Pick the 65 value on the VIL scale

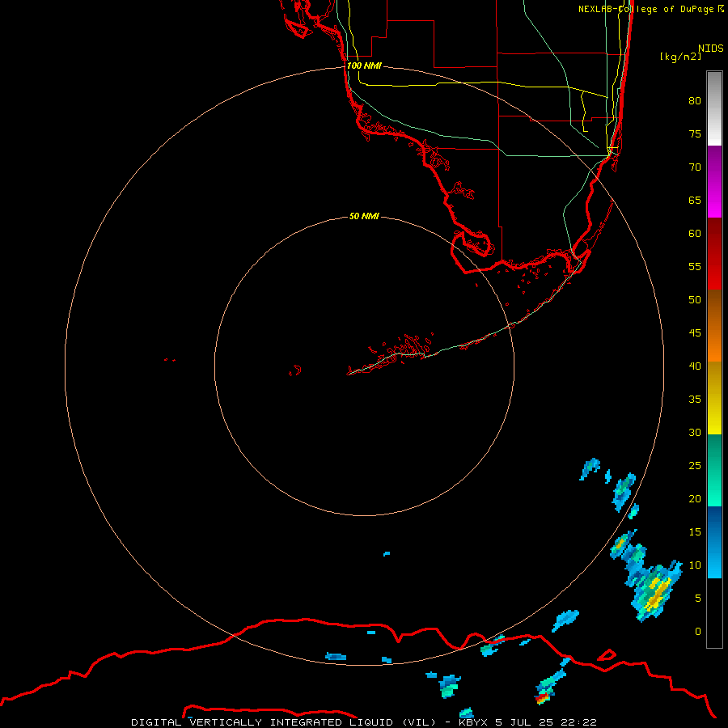pos(695,200)
